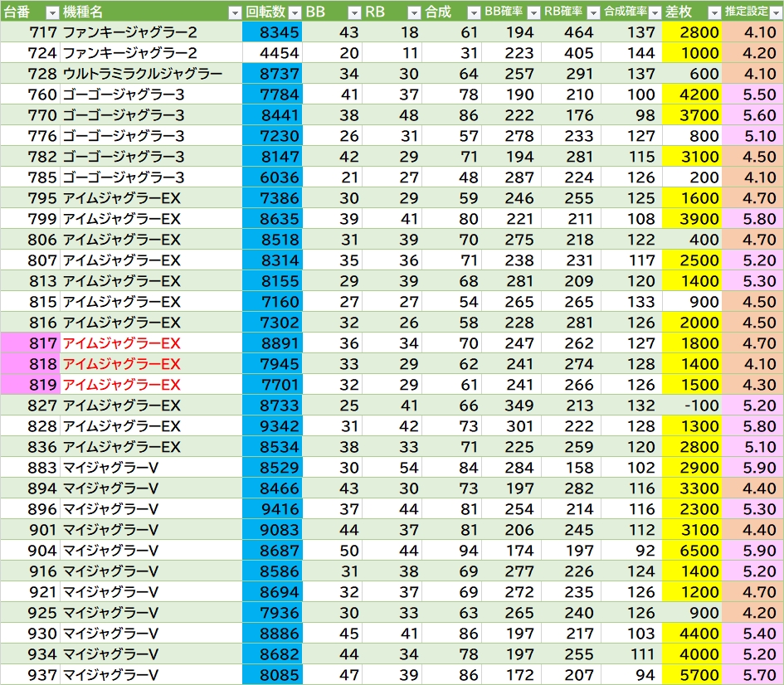Viewport: 784px width, 685px height.
Task: Select ファンキージャグラー2 name in row 724
Action: point(151,53)
